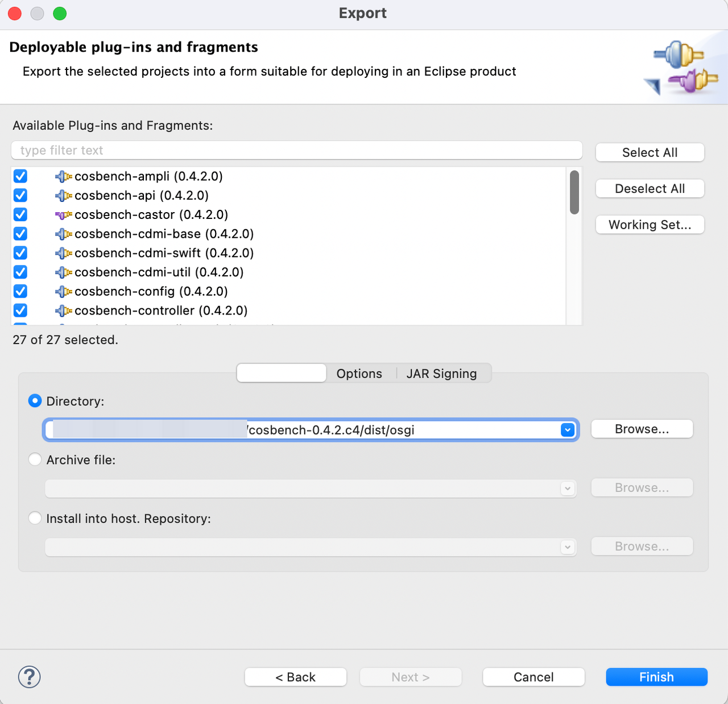Uncheck the cosbench-config checkbox
This screenshot has width=728, height=704.
pos(20,291)
